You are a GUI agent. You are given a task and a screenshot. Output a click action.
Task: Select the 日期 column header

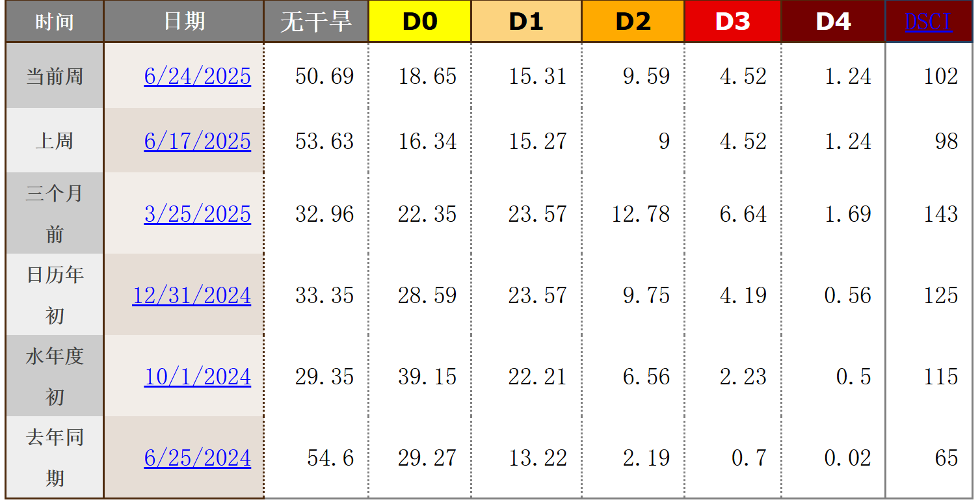(x=184, y=22)
